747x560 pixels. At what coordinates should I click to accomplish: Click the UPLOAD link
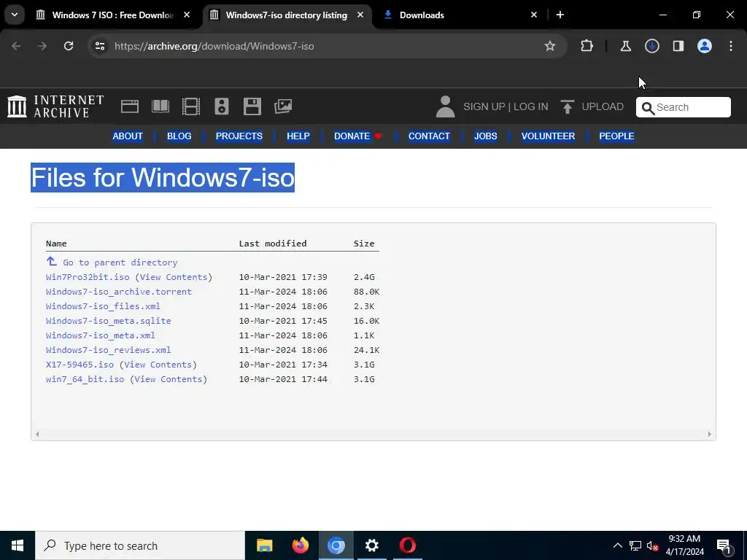point(592,106)
